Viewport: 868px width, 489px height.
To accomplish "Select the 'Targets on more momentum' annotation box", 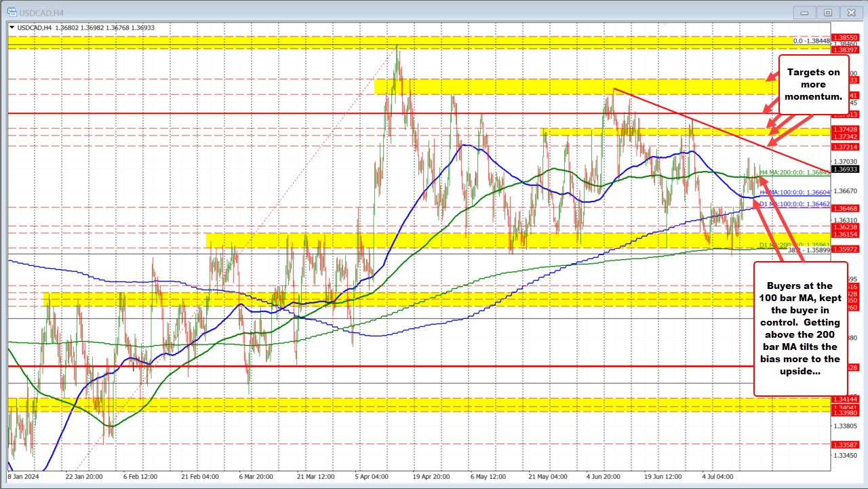I will coord(813,84).
